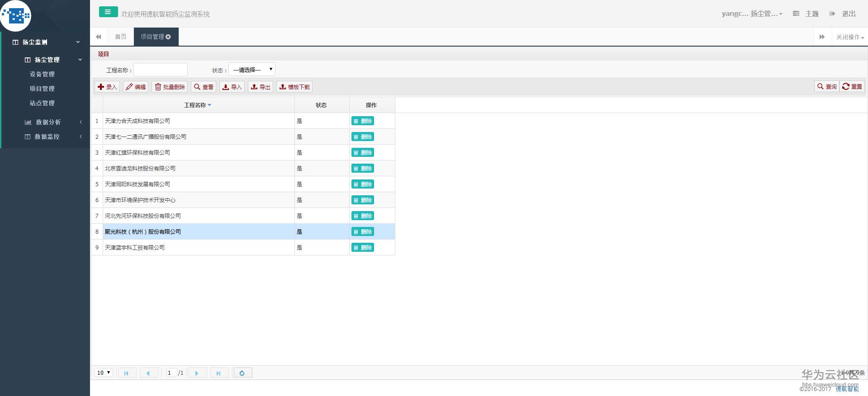This screenshot has width=868, height=396.
Task: Delete the 河北先河环保科技股份有限公司 row
Action: click(x=363, y=216)
